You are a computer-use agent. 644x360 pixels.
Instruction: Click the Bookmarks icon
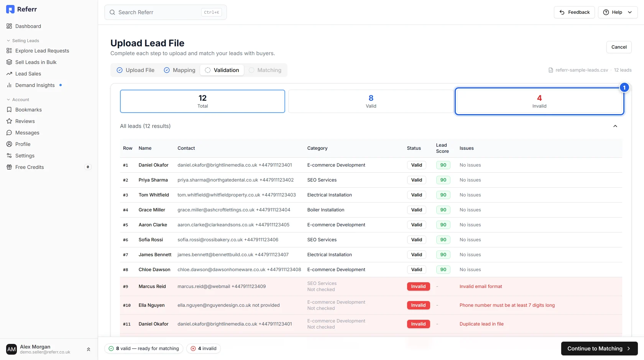[9, 110]
